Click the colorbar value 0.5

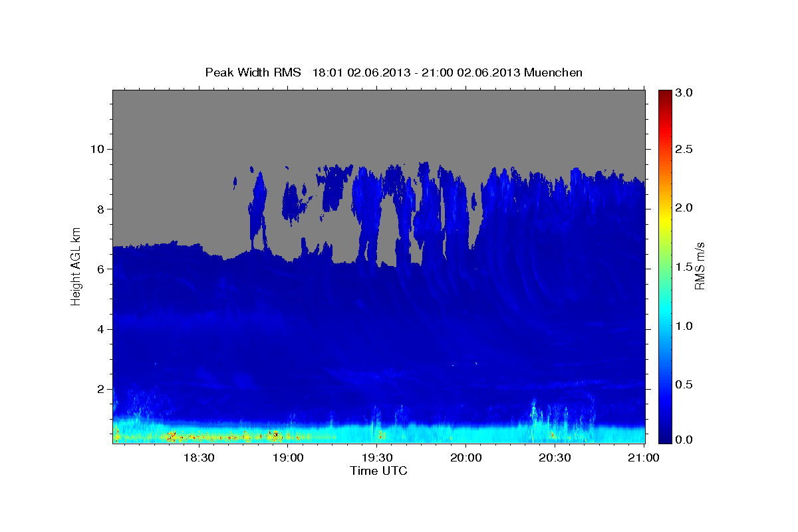point(684,384)
